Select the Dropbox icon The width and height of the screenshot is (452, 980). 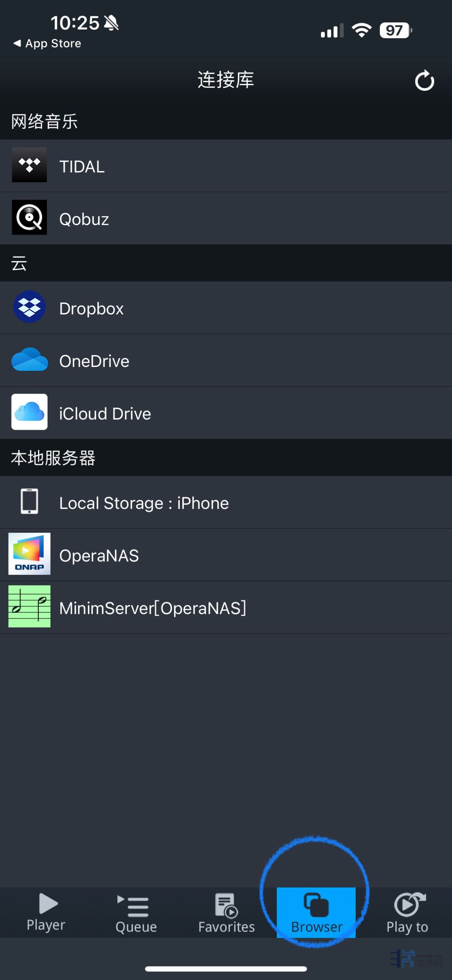point(29,307)
